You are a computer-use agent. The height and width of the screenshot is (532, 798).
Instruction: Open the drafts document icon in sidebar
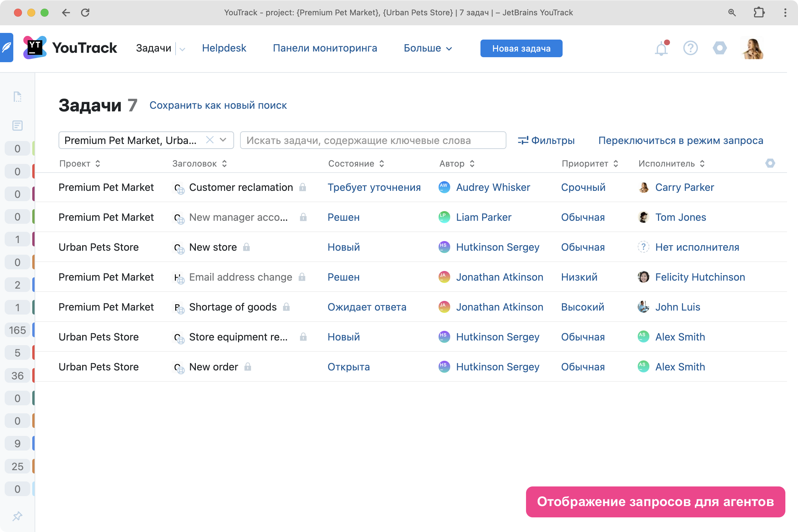[17, 97]
